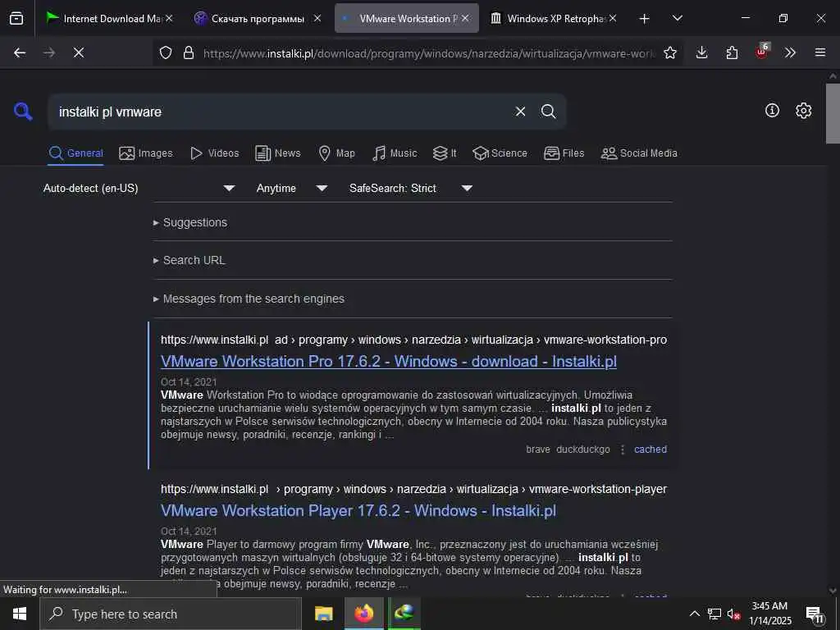Open the Auto-detect (en-US) language dropdown
Screen dimensions: 840x630
[139, 188]
